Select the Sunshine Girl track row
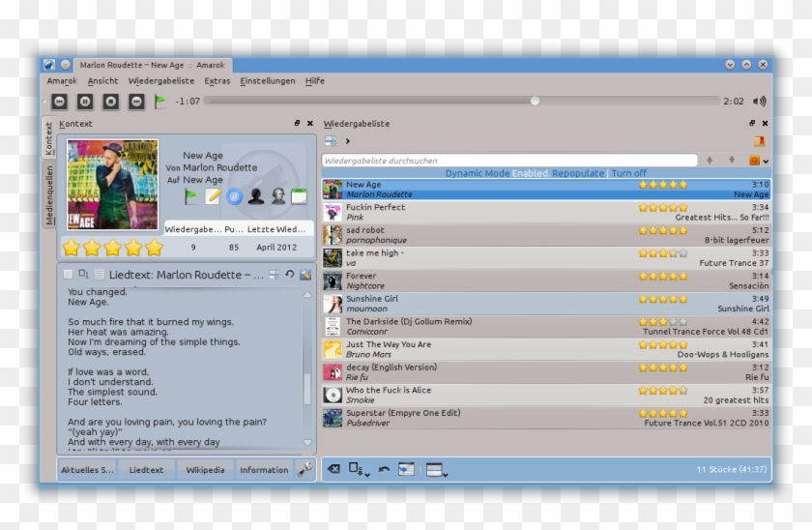 pos(546,304)
